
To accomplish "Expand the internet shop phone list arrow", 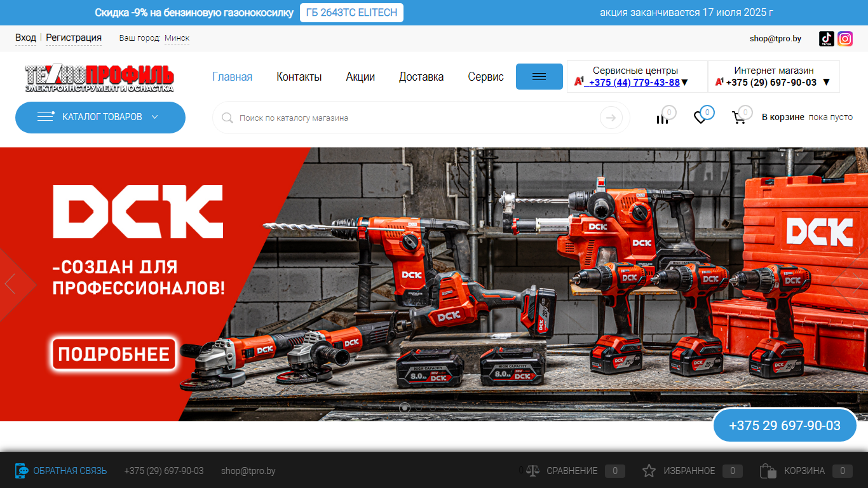I will (x=826, y=82).
